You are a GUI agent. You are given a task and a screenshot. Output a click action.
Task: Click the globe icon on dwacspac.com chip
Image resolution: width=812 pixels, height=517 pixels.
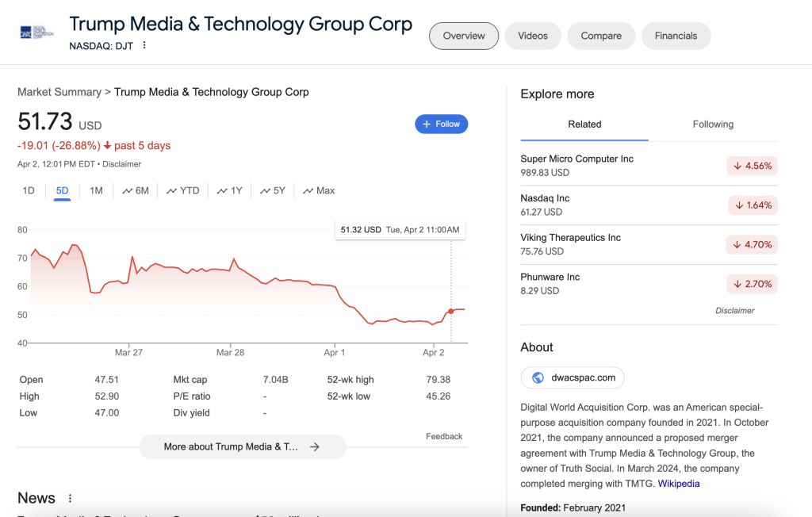tap(538, 377)
